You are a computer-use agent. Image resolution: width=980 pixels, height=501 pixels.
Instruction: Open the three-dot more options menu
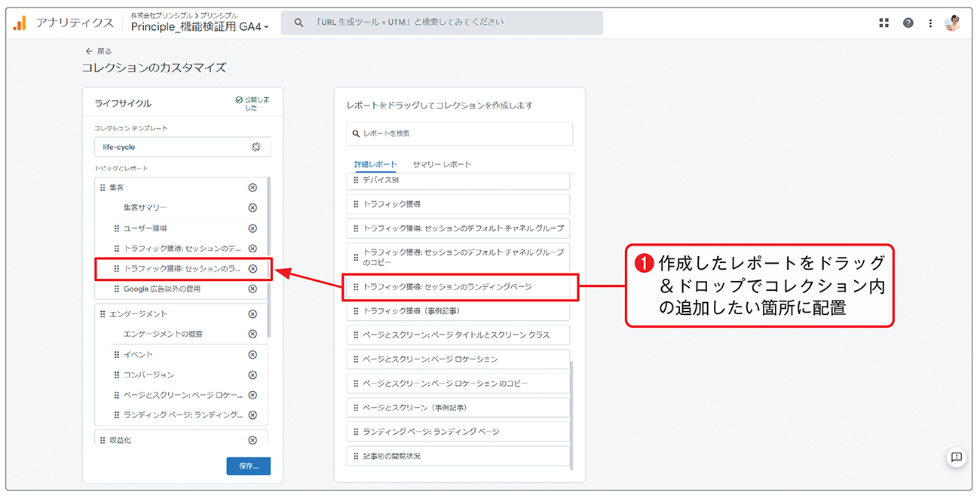click(x=932, y=23)
